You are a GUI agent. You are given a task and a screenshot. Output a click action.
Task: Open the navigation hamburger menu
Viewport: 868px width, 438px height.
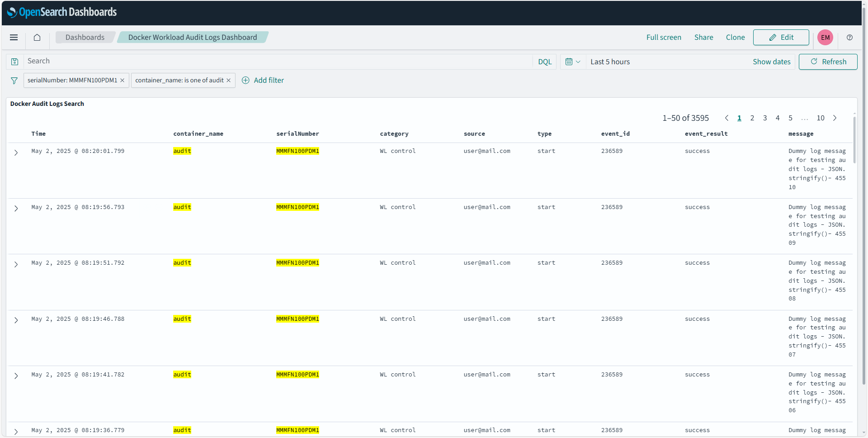click(x=14, y=38)
